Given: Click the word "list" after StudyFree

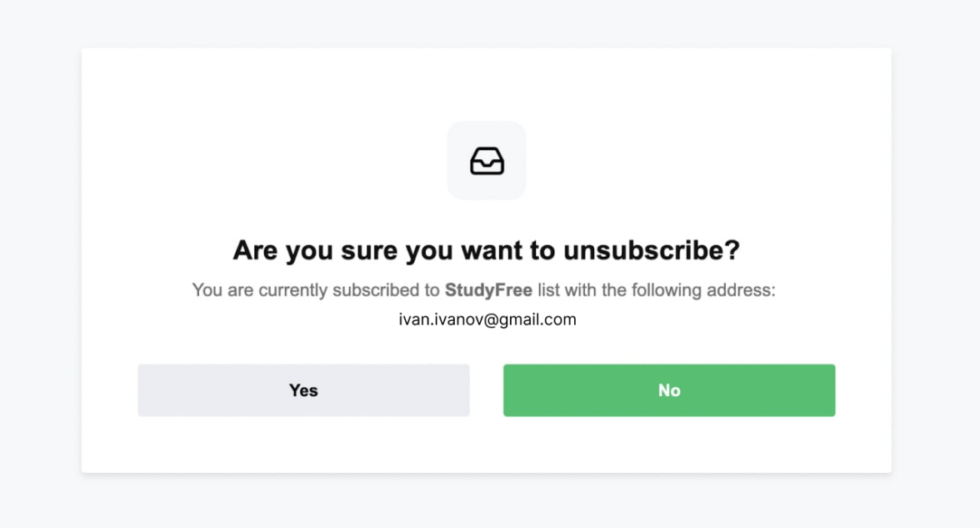Looking at the screenshot, I should tap(548, 290).
